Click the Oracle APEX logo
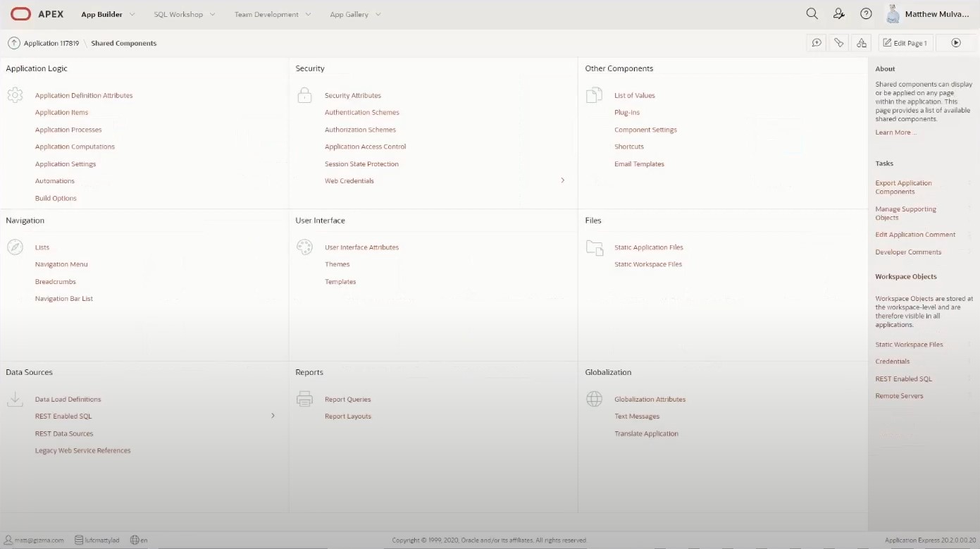Screen dimensions: 980x549 [37, 14]
